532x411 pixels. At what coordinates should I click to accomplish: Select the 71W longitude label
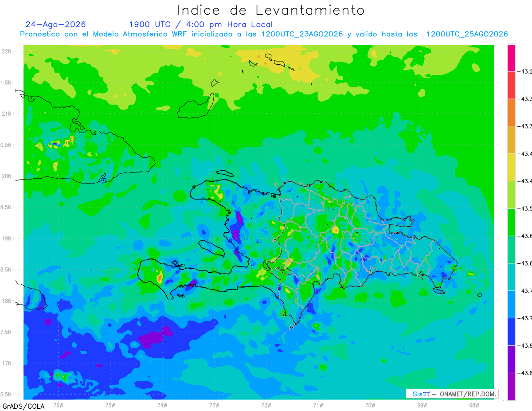tap(318, 405)
